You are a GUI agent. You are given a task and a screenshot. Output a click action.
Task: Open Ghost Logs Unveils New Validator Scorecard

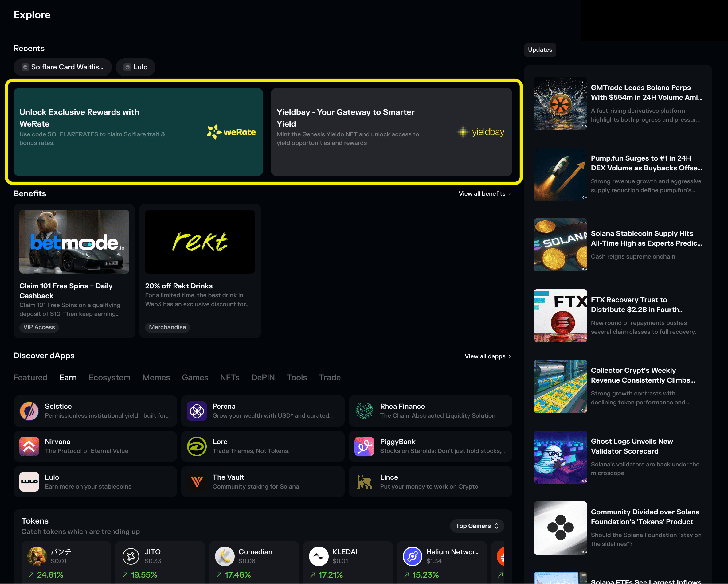pyautogui.click(x=632, y=446)
